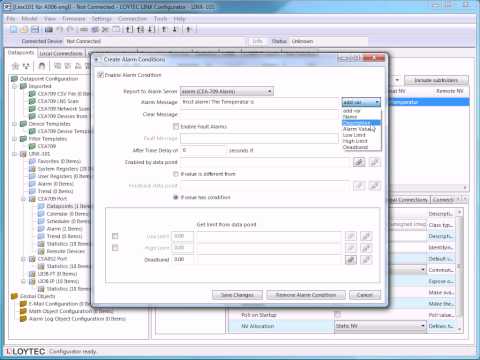The width and height of the screenshot is (480, 360).
Task: Select 'If value has condition' radio button
Action: coord(176,197)
